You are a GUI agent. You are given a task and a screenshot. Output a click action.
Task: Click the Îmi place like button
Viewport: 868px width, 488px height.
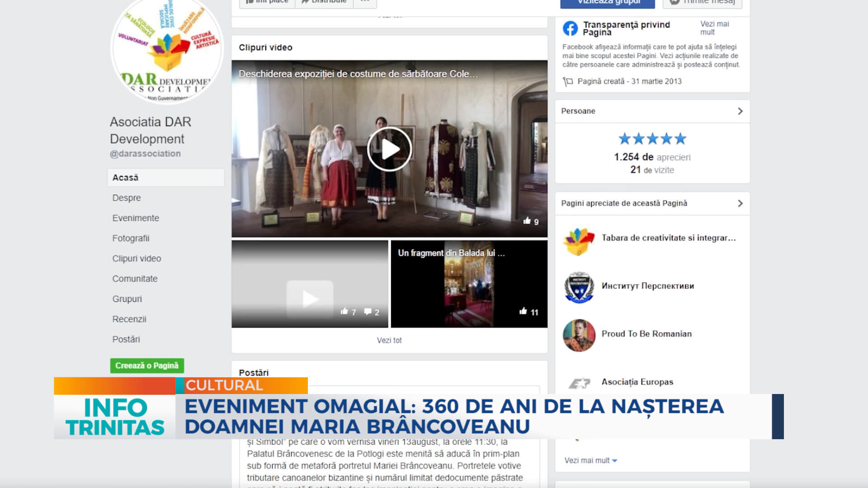pyautogui.click(x=267, y=4)
